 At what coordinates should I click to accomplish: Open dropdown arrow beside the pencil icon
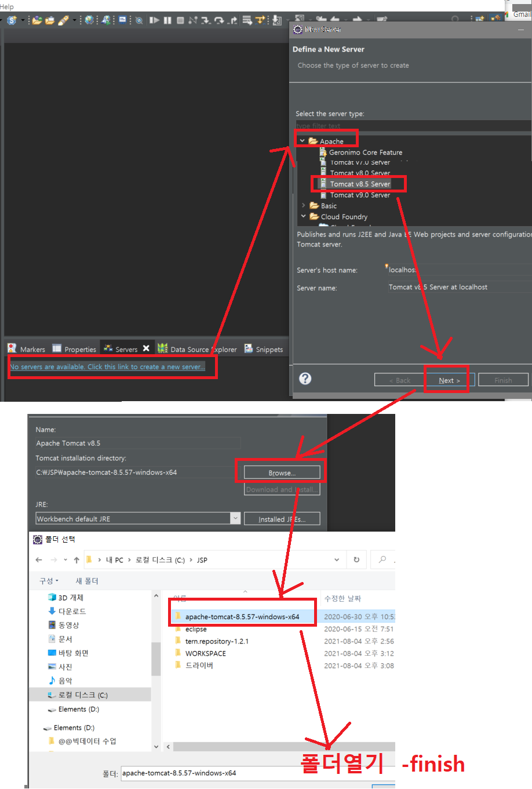[74, 20]
